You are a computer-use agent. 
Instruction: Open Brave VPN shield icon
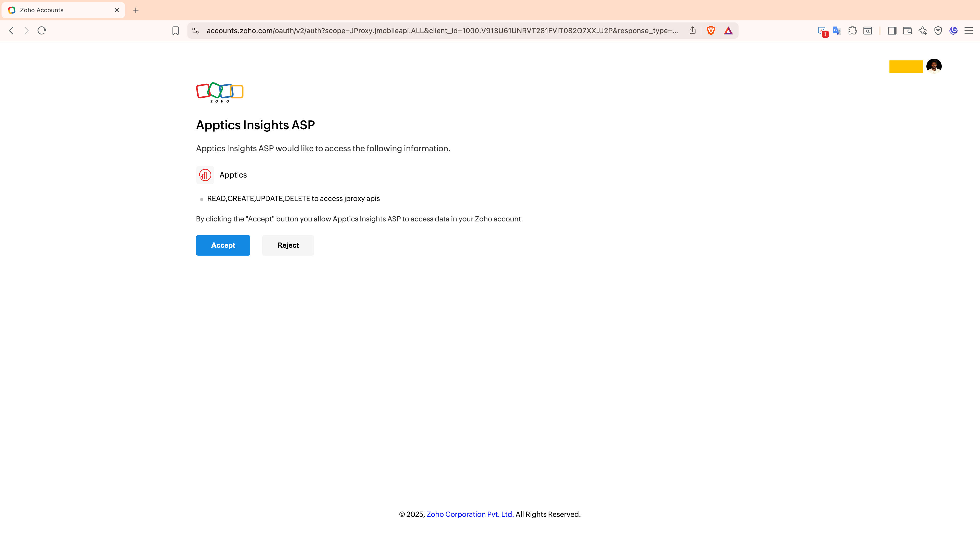point(938,31)
